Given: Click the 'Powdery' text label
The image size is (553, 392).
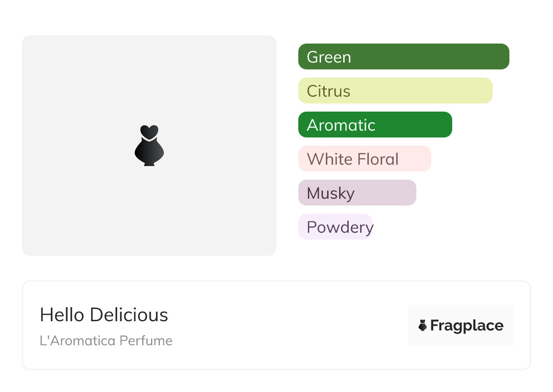Looking at the screenshot, I should coord(340,227).
